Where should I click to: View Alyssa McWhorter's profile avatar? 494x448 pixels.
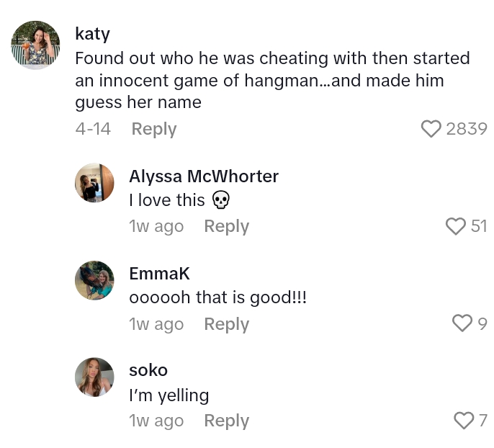pyautogui.click(x=94, y=183)
